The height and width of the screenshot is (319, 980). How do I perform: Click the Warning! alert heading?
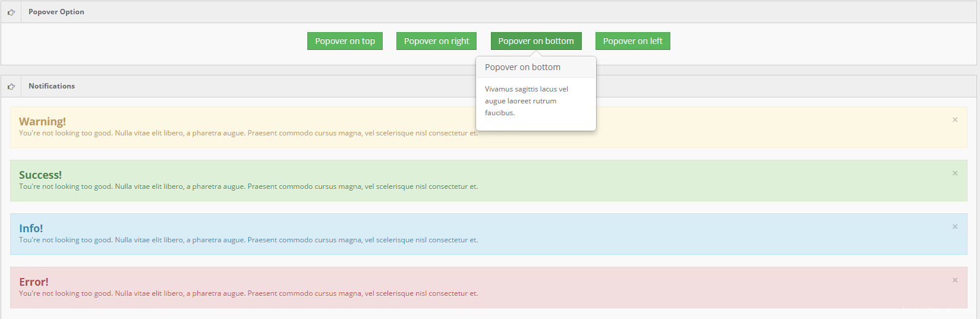[x=42, y=121]
